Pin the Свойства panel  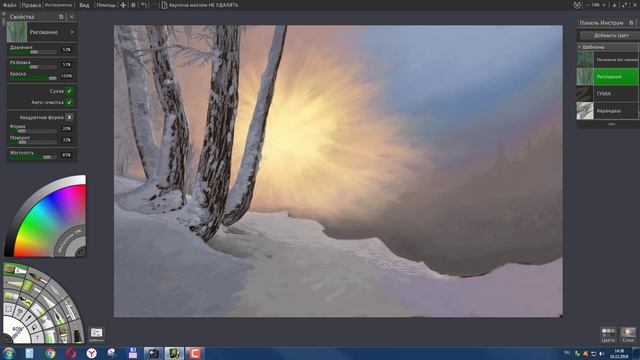pyautogui.click(x=61, y=17)
